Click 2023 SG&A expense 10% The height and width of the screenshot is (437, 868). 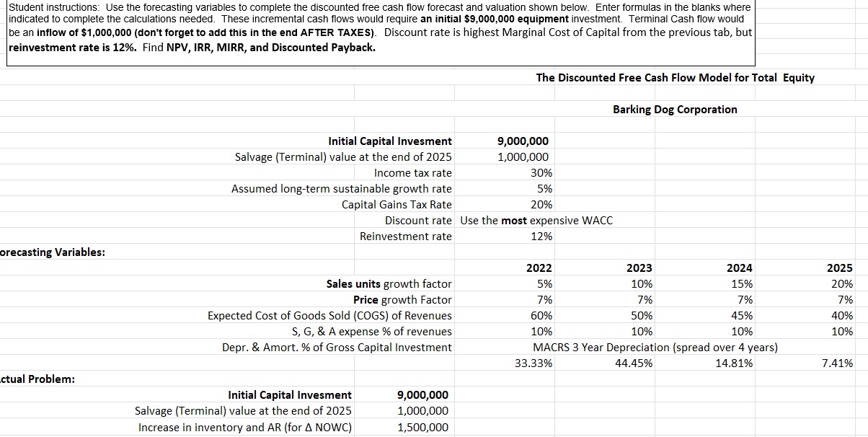[642, 331]
